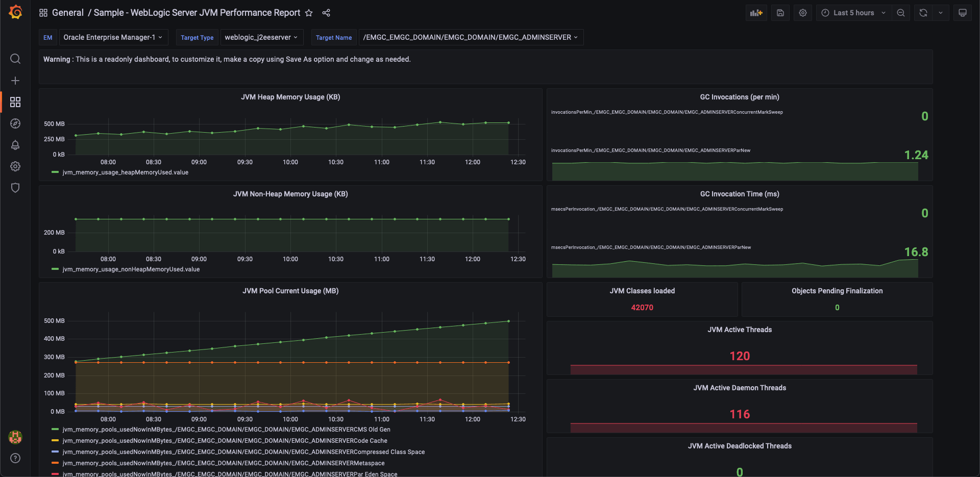Star this dashboard
Image resolution: width=980 pixels, height=477 pixels.
[309, 13]
